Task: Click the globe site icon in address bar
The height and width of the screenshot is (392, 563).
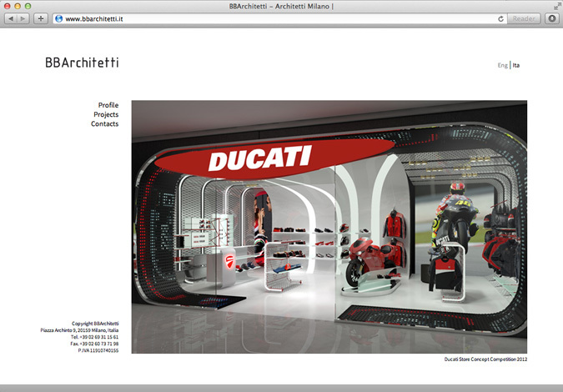Action: tap(58, 18)
